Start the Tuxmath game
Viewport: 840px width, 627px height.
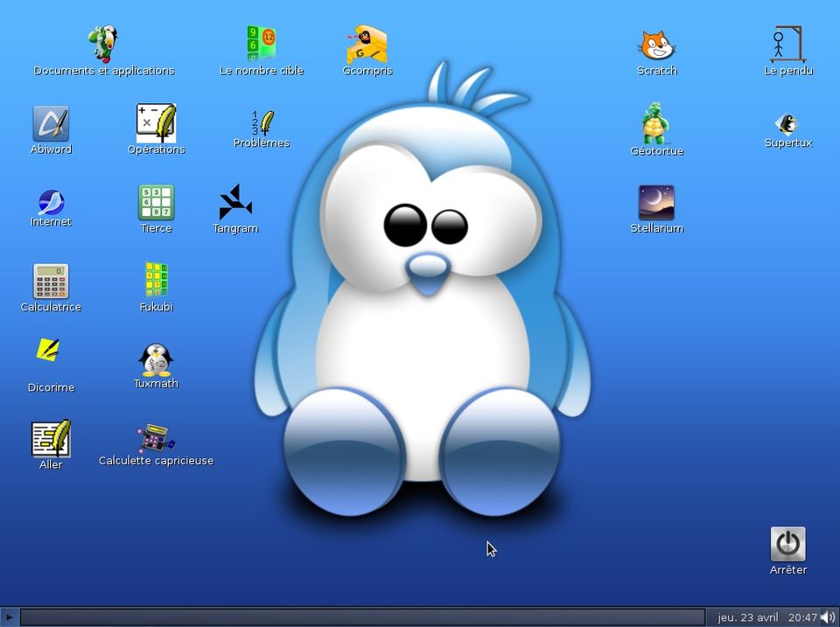click(x=156, y=360)
